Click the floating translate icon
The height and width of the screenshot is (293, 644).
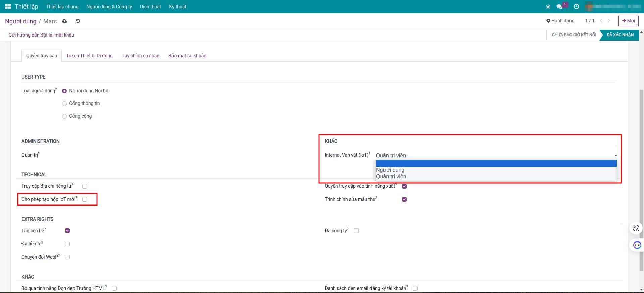pyautogui.click(x=636, y=228)
